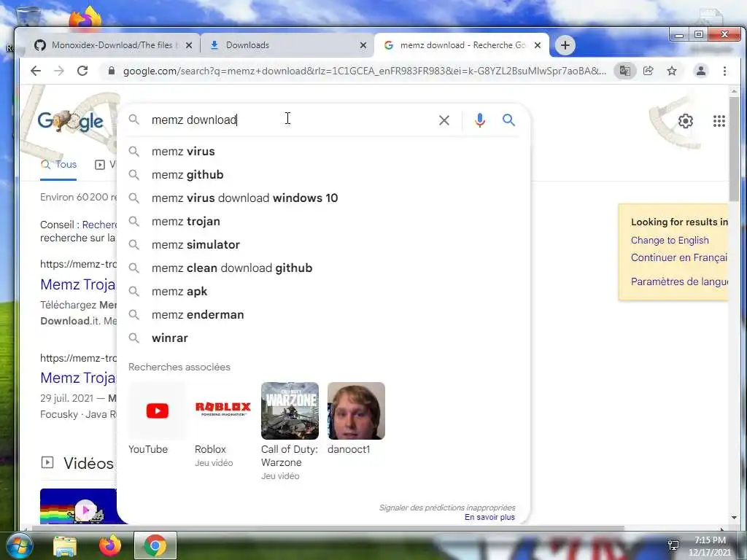The width and height of the screenshot is (747, 560).
Task: Open the Roblox related search thumbnail
Action: pos(223,411)
